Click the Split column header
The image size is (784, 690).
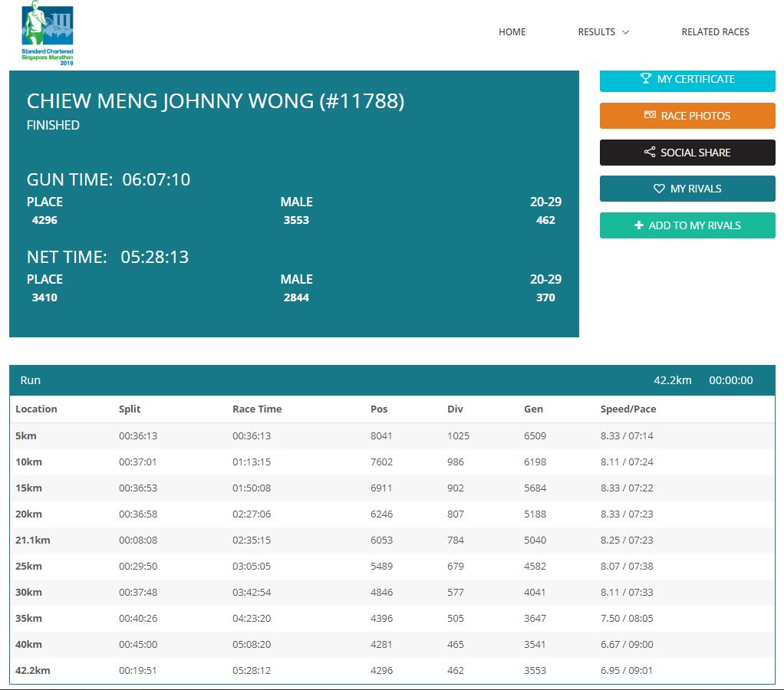130,409
